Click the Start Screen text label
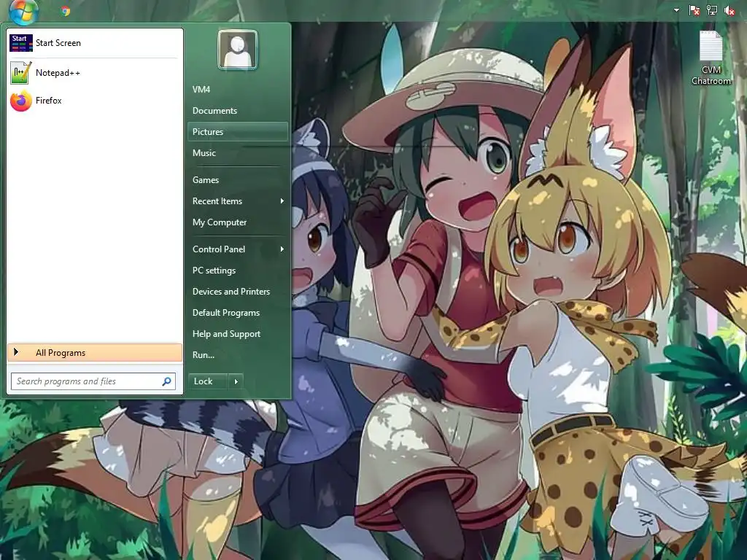Screen dimensions: 747x560 [x=58, y=43]
